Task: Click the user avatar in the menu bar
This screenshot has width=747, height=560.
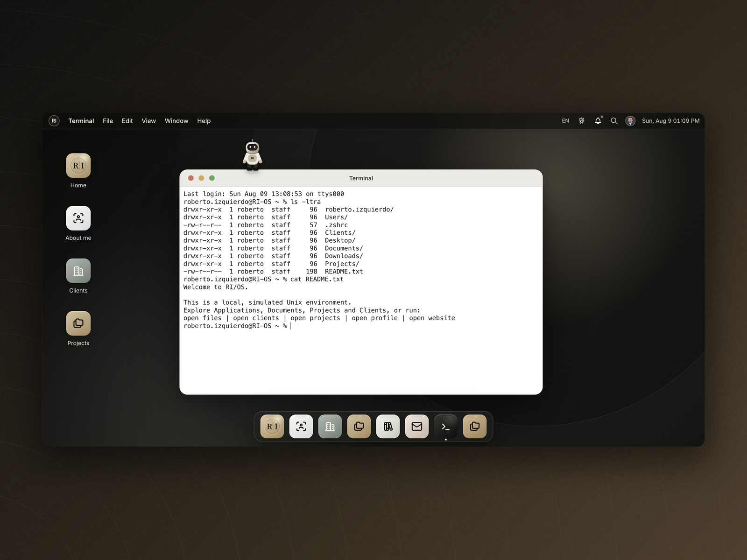Action: tap(630, 121)
